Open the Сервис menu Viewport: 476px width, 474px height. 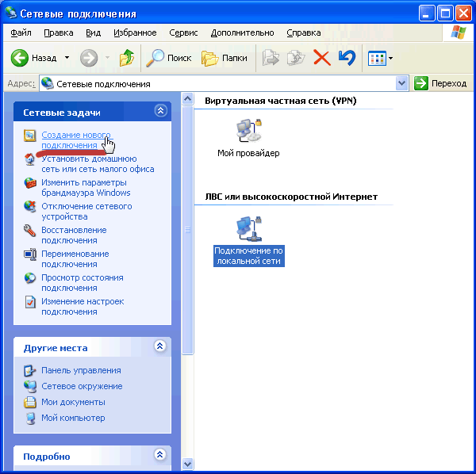[x=183, y=32]
